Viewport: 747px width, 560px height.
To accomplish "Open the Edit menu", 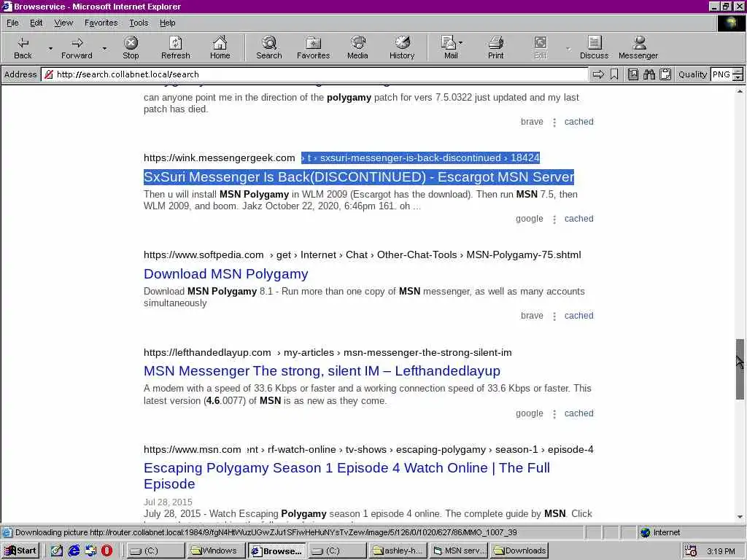I will 36,23.
